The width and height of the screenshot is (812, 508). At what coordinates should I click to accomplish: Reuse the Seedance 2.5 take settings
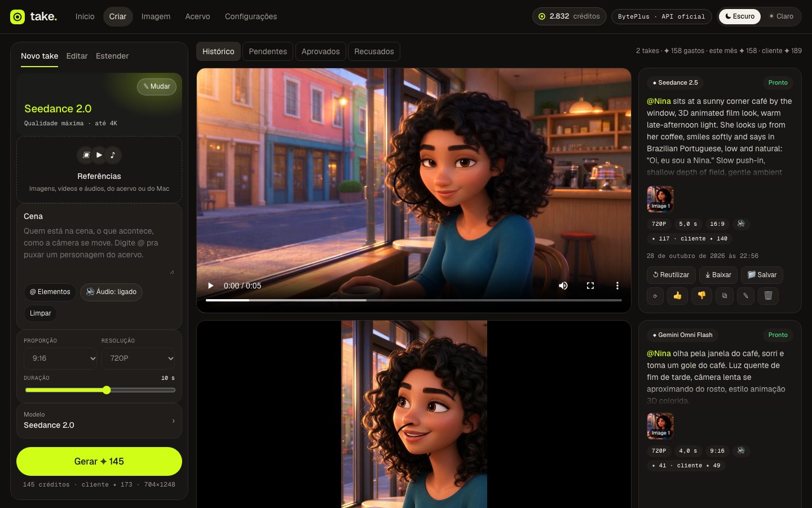pos(671,275)
